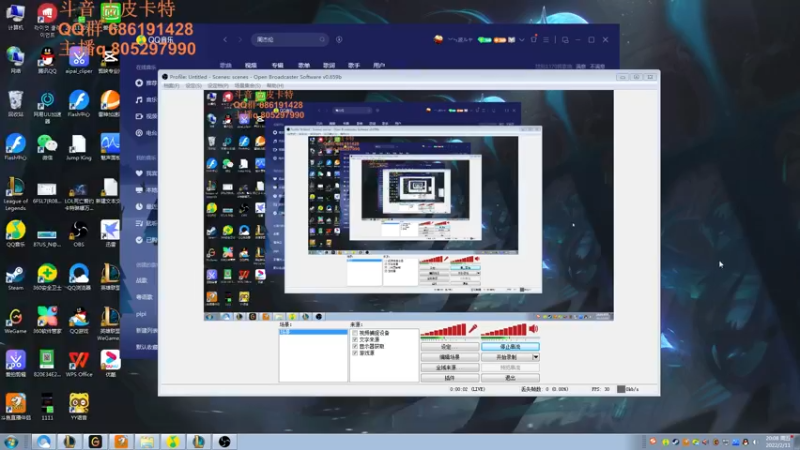800x450 pixels.
Task: Mute the desktop speaker icon in OBS
Action: click(534, 329)
